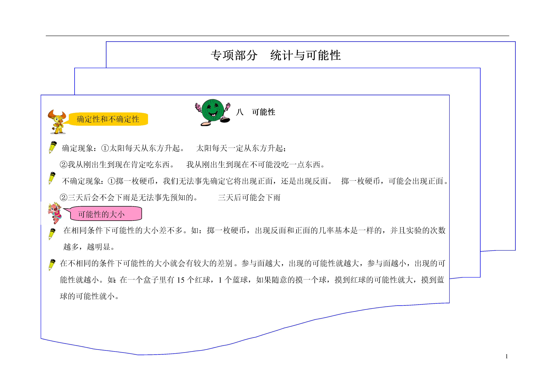Click the text 越多，越明显。

89,247
